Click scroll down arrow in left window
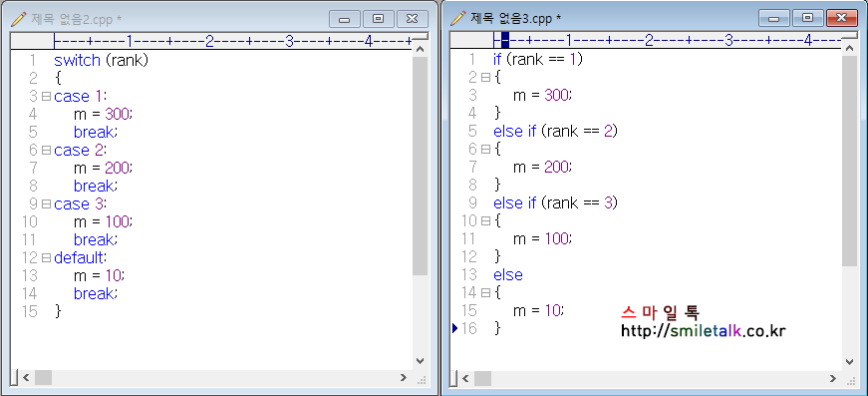Image resolution: width=868 pixels, height=396 pixels. click(421, 360)
